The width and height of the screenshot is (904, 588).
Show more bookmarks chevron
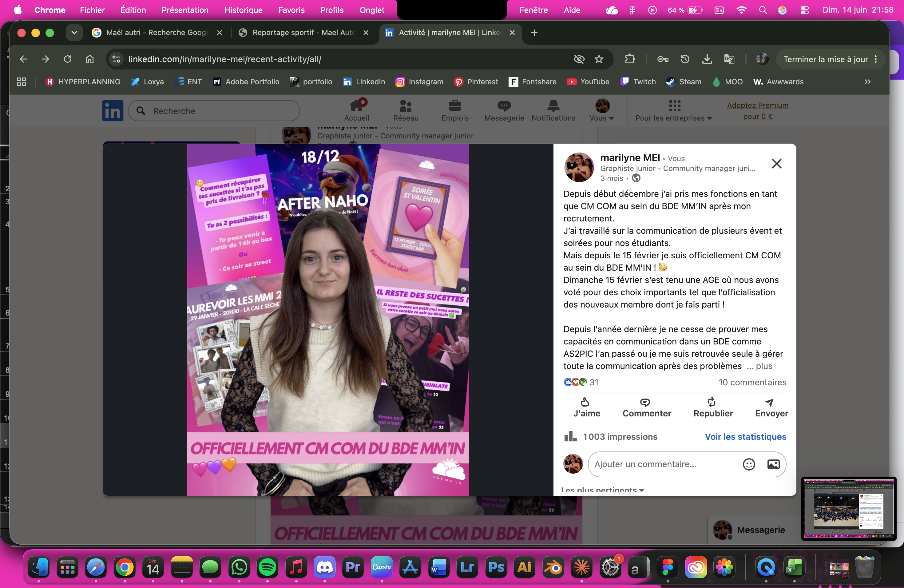click(x=867, y=82)
